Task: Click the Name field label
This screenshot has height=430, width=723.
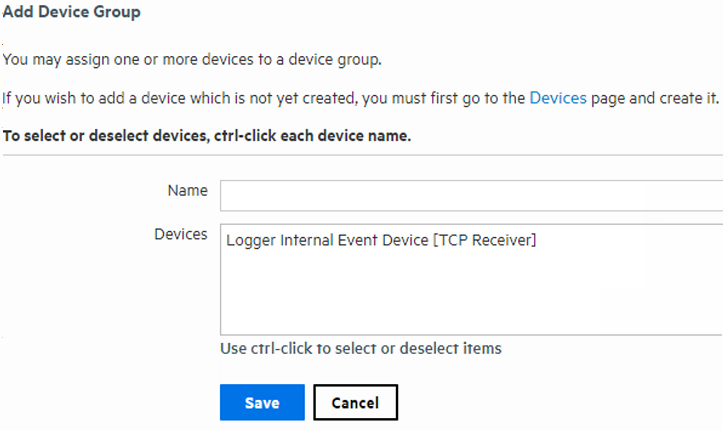Action: pos(187,190)
